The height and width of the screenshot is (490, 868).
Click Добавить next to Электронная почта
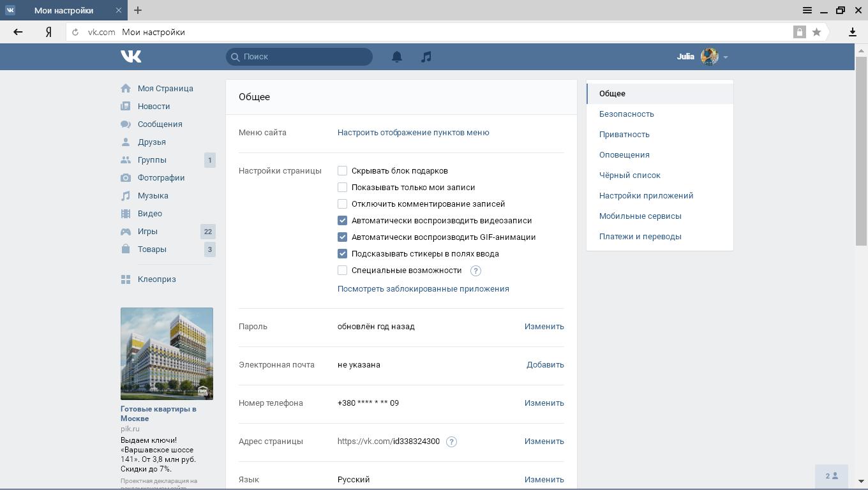[x=545, y=365]
